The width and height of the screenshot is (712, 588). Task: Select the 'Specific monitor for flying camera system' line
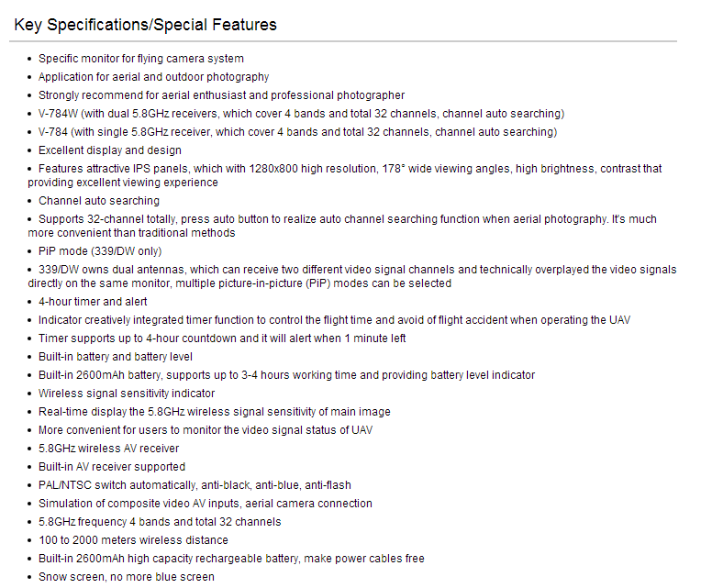[x=140, y=59]
